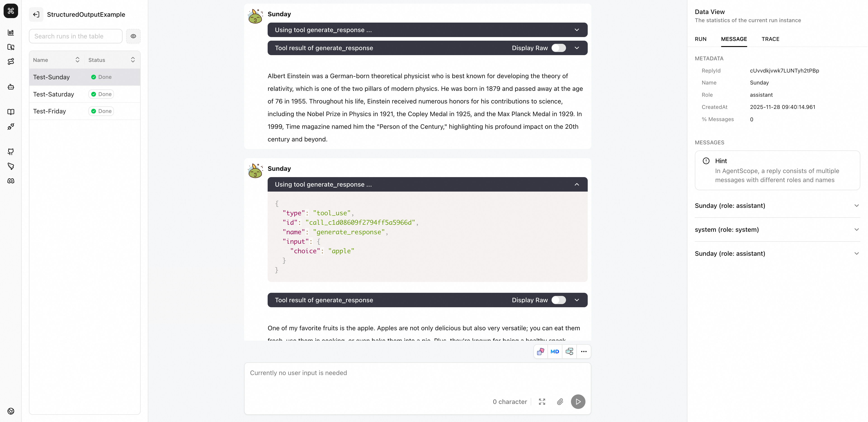Open the GitHub link in sidebar
Image resolution: width=868 pixels, height=422 pixels.
11,152
